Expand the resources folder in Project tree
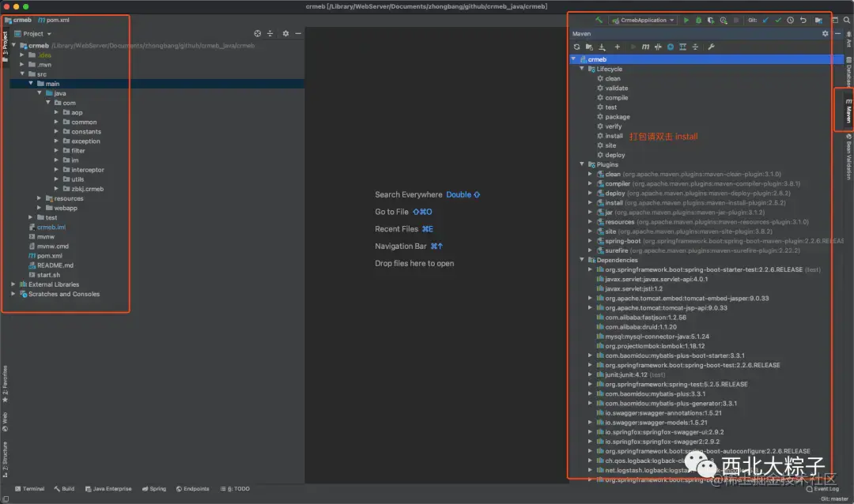Image resolution: width=854 pixels, height=504 pixels. click(x=39, y=198)
